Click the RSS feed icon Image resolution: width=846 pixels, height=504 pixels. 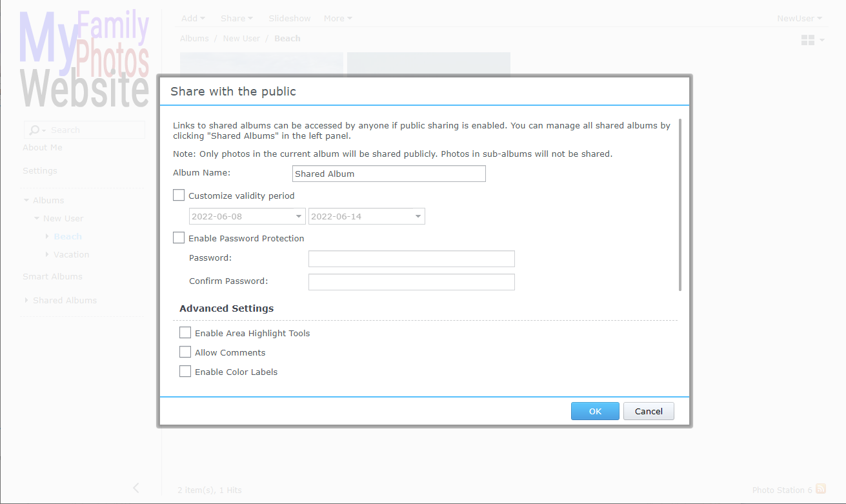click(x=820, y=489)
